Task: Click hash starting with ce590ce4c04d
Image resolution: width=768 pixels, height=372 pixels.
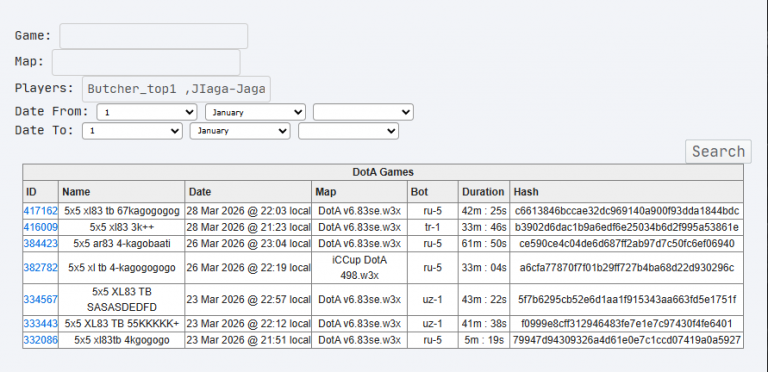Action: tap(626, 243)
